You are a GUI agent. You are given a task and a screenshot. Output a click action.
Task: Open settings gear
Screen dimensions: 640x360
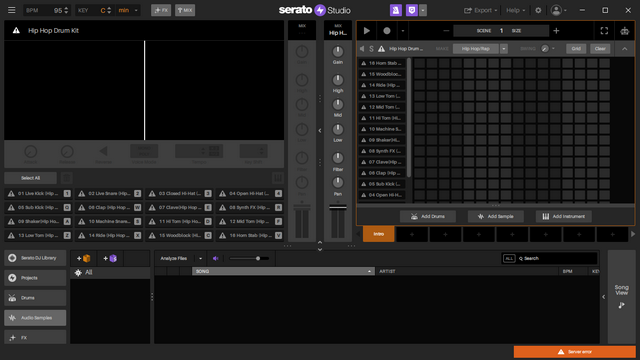point(538,10)
